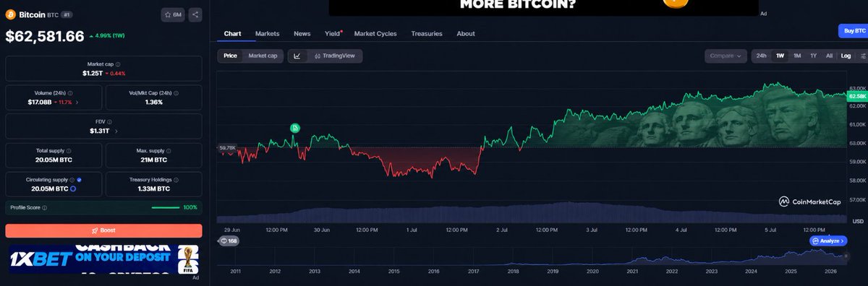The height and width of the screenshot is (286, 868).
Task: Click the orange Boost button
Action: (x=103, y=230)
